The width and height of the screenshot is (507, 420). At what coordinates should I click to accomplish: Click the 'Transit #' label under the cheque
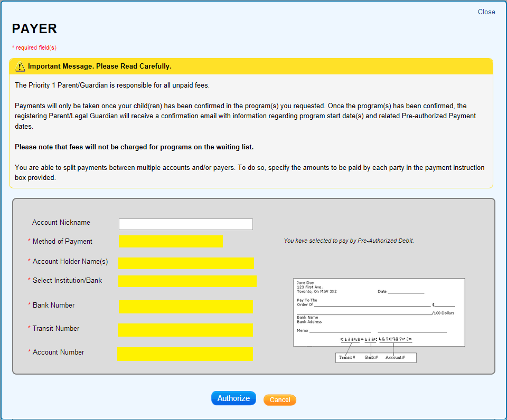point(347,357)
